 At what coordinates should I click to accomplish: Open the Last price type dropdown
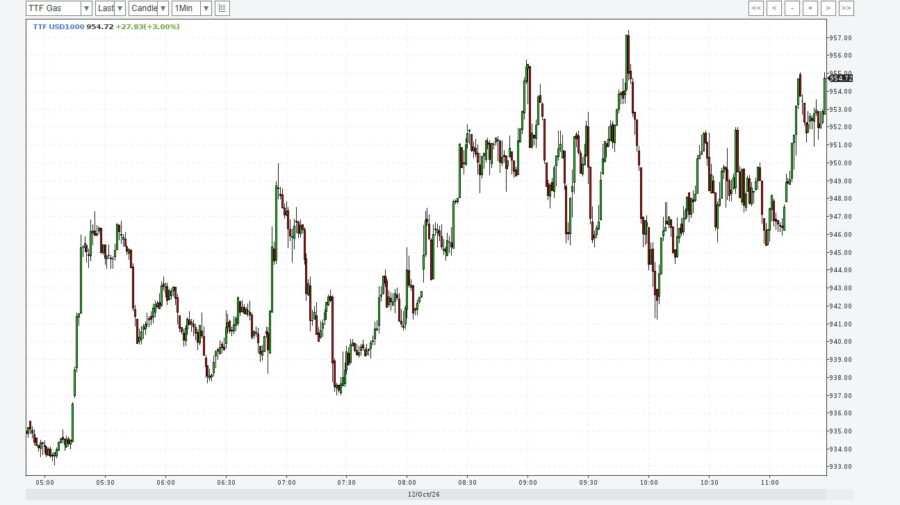[110, 8]
